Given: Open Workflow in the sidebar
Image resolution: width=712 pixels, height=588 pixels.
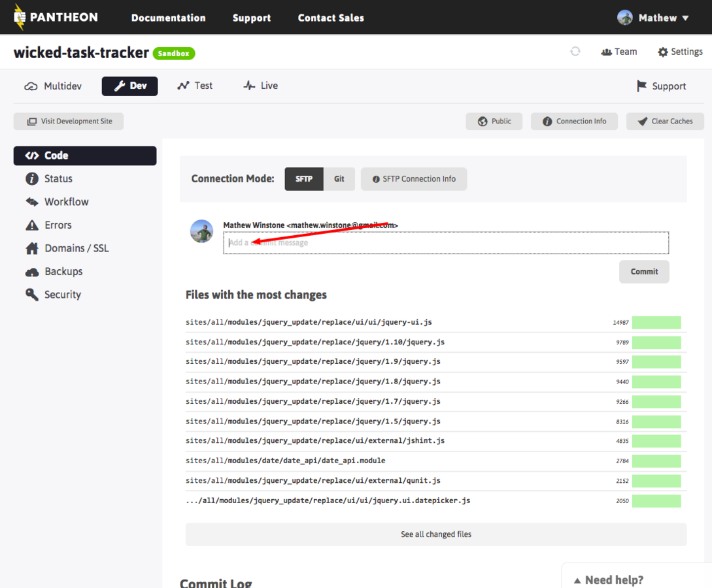Looking at the screenshot, I should (85, 202).
